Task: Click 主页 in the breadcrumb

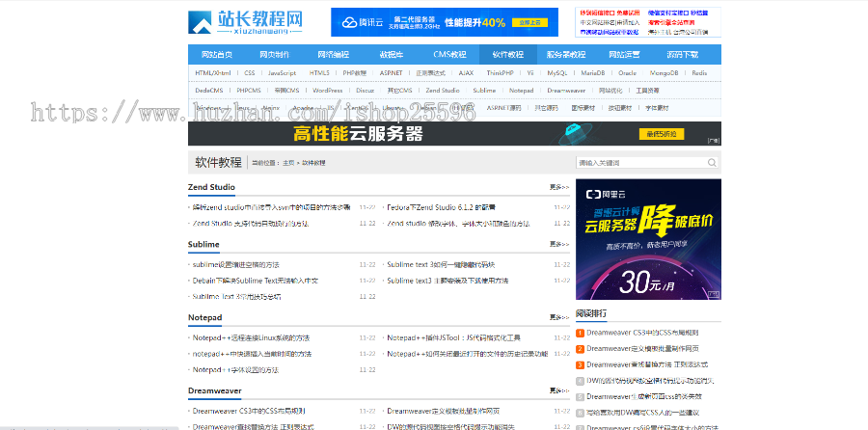Action: pyautogui.click(x=288, y=163)
